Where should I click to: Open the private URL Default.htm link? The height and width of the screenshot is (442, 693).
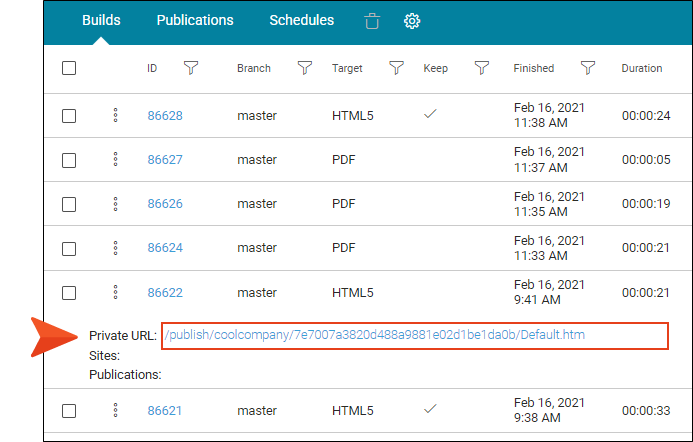tap(374, 335)
